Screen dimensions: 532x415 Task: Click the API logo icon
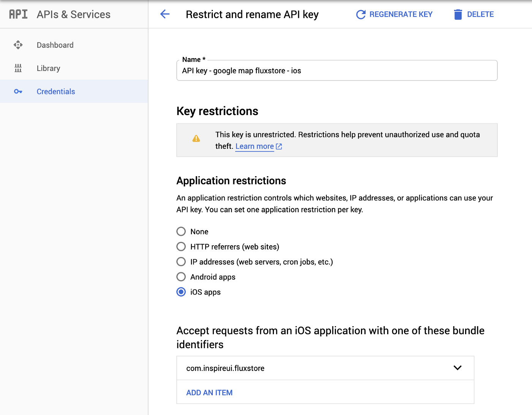click(x=18, y=14)
